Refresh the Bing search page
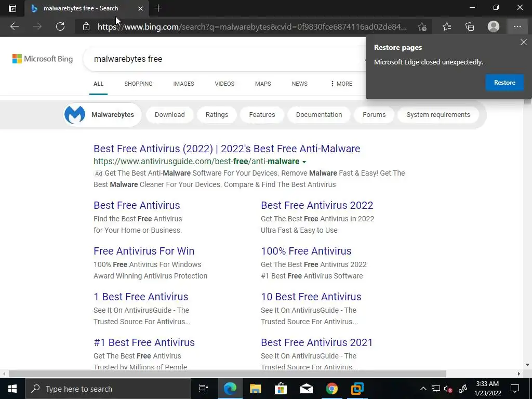532x399 pixels. pos(60,26)
